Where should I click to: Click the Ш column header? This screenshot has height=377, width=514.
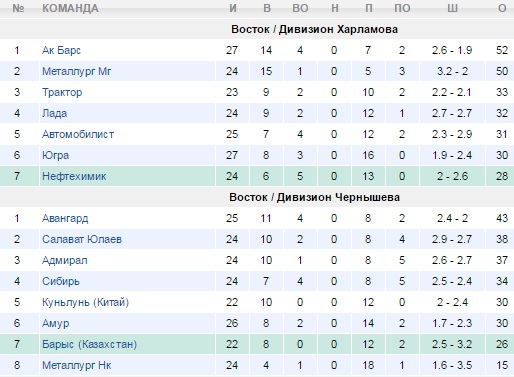pos(452,8)
